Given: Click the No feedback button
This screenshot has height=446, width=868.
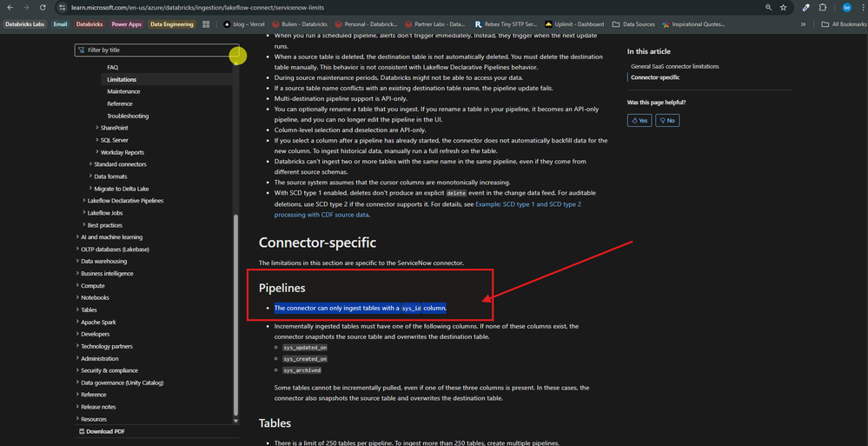Looking at the screenshot, I should pos(666,121).
